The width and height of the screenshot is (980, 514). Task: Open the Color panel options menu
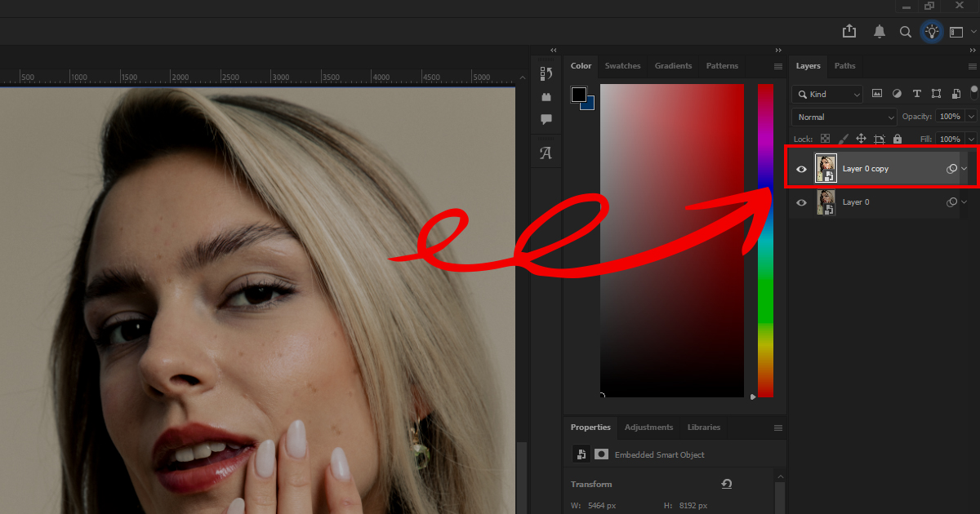(x=778, y=66)
